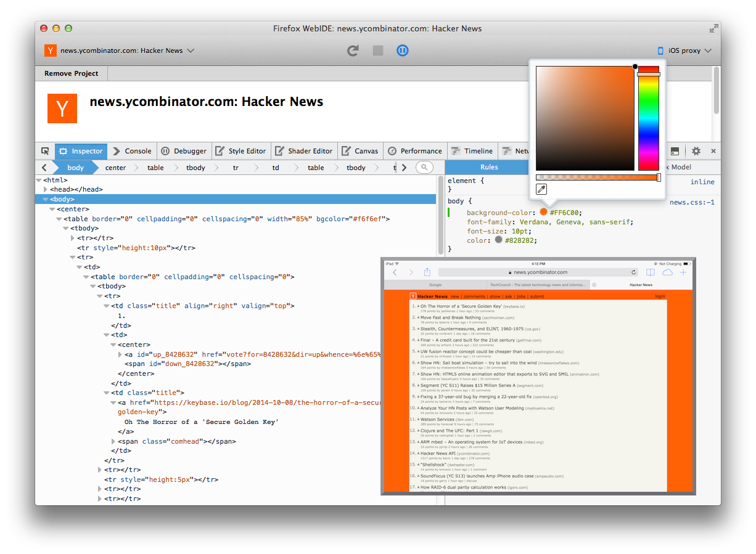Switch to the Console tab

click(132, 151)
